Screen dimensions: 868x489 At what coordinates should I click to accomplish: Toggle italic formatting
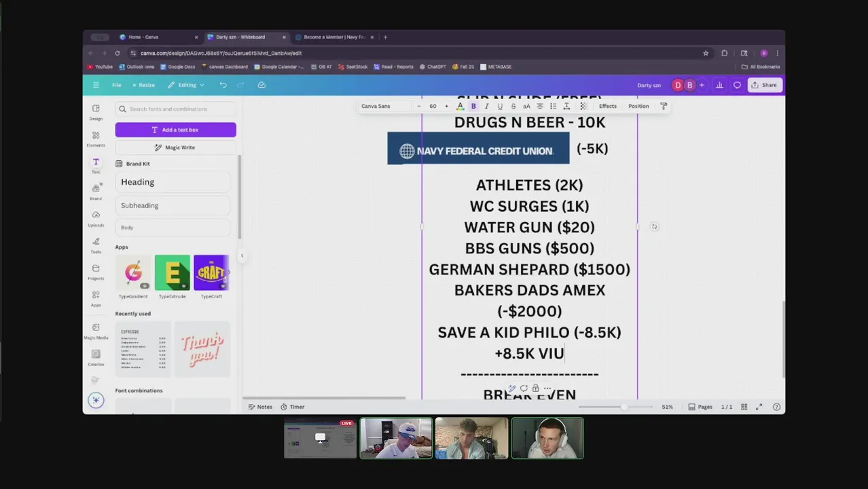coord(486,106)
